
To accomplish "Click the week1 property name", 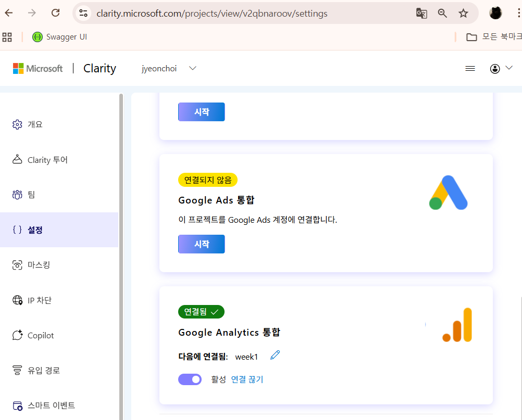I will (246, 357).
